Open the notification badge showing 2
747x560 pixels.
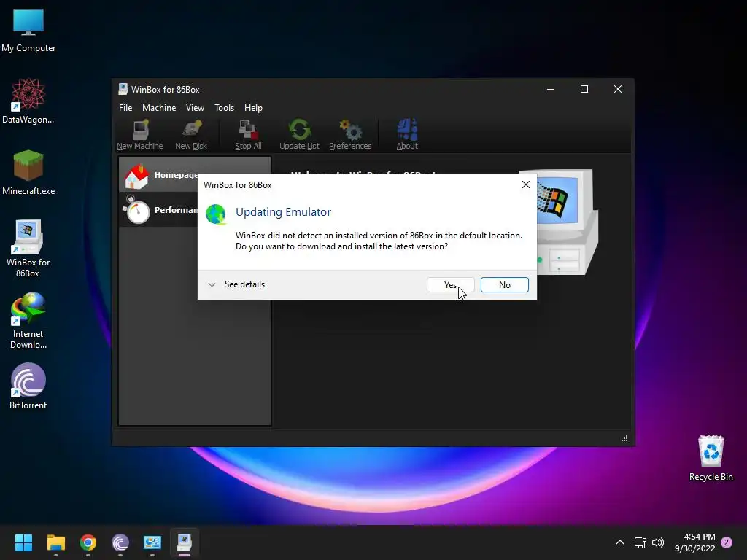click(727, 542)
